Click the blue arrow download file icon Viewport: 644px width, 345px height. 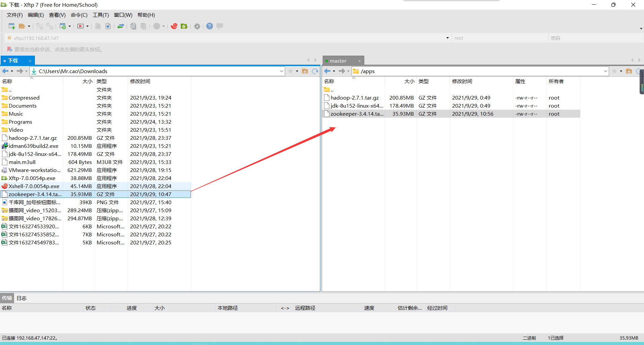pos(108,26)
